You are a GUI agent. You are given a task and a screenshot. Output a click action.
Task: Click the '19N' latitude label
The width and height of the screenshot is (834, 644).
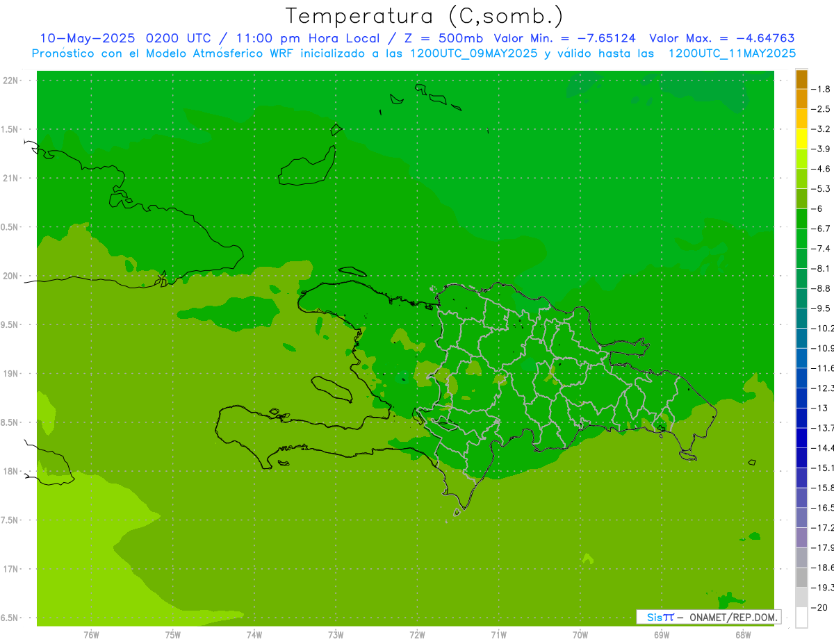(x=10, y=374)
